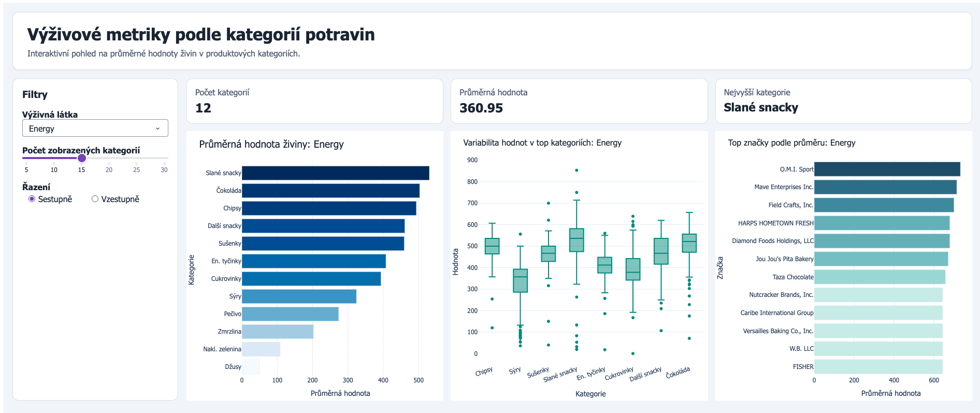Click the Sýry box in variability chart
The width and height of the screenshot is (980, 413).
(x=520, y=280)
